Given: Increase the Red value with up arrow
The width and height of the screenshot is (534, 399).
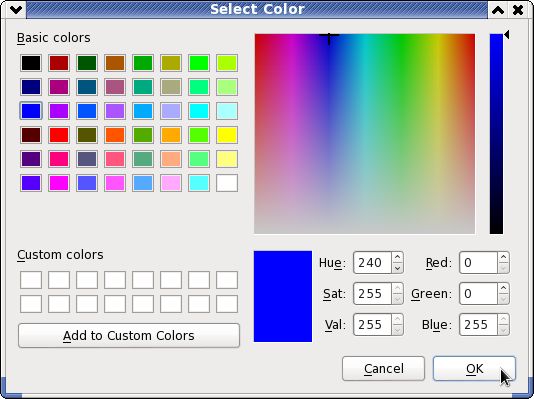Looking at the screenshot, I should click(x=503, y=257).
